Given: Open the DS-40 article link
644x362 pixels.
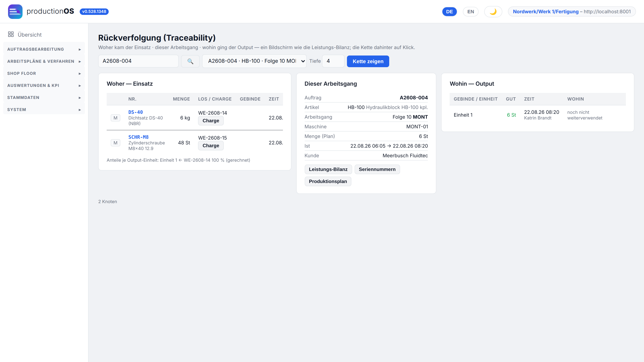Looking at the screenshot, I should [x=135, y=112].
